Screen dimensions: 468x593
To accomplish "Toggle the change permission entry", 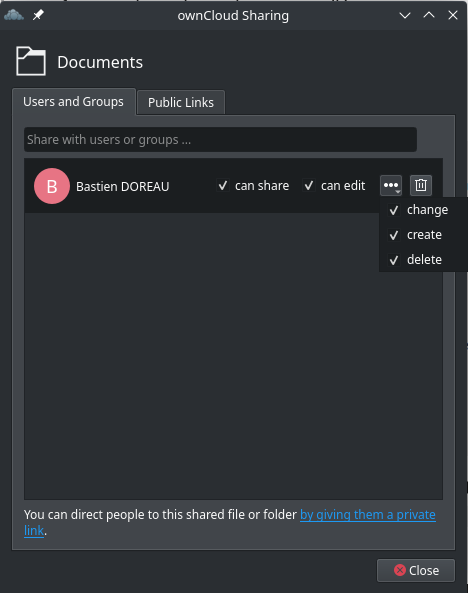I will tap(423, 210).
